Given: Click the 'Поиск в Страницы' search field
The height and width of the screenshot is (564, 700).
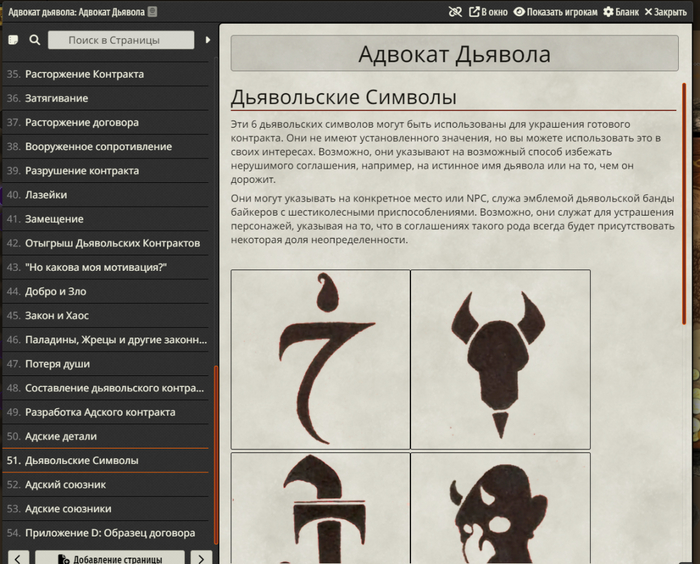Looking at the screenshot, I should coord(119,41).
